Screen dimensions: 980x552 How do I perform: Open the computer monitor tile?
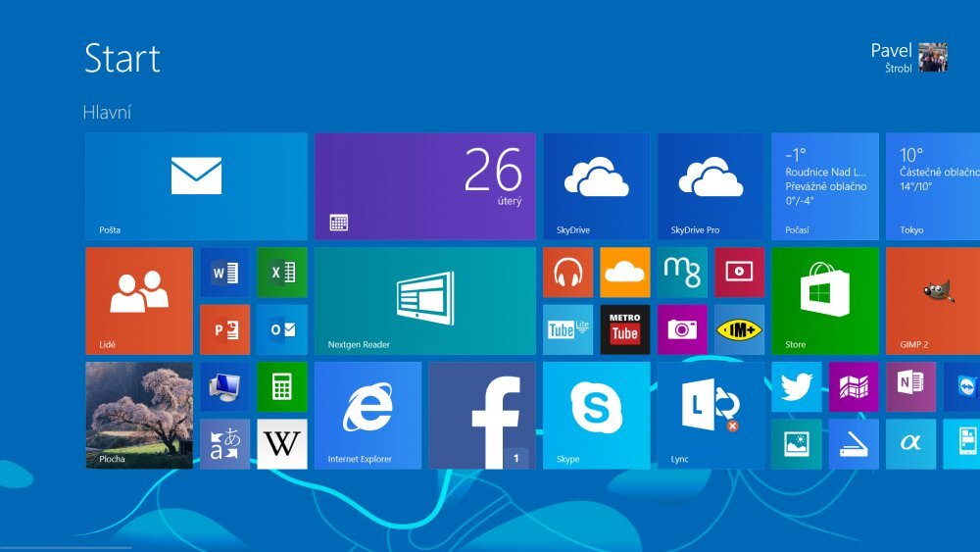click(x=225, y=387)
